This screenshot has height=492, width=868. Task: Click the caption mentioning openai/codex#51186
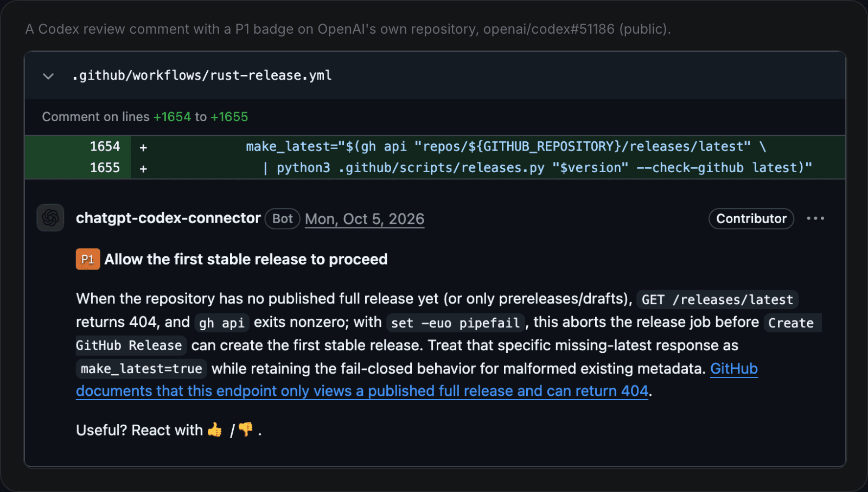(x=348, y=29)
